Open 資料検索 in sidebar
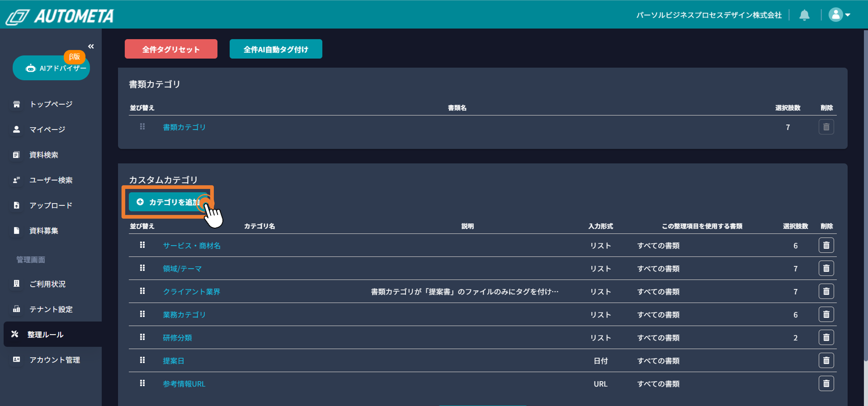 tap(44, 155)
